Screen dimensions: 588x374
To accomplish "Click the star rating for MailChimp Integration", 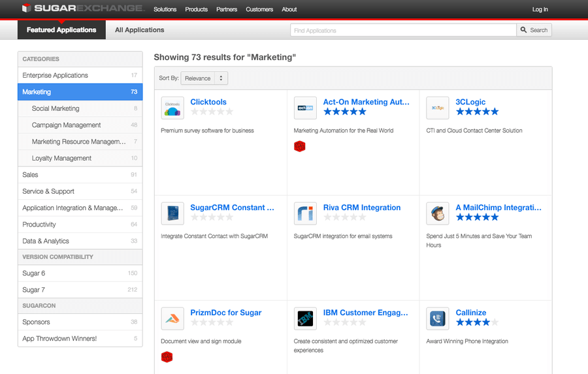I will pos(478,217).
